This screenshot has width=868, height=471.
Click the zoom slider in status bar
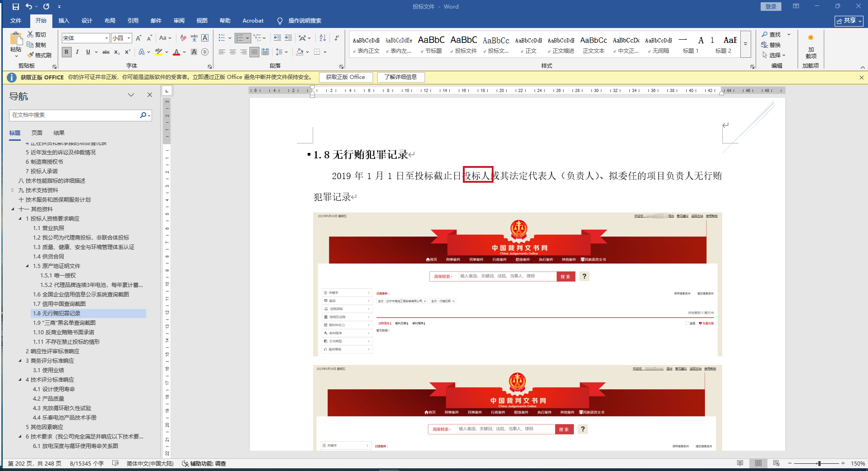pos(818,463)
